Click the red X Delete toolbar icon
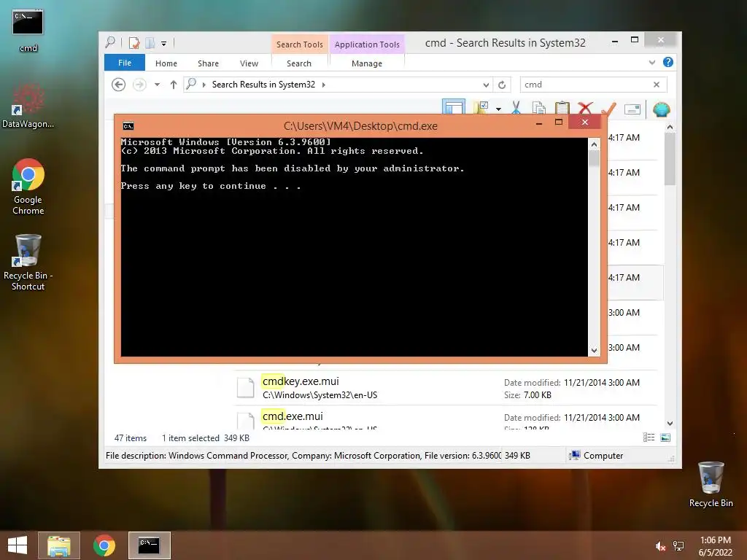The height and width of the screenshot is (560, 747). click(x=586, y=108)
